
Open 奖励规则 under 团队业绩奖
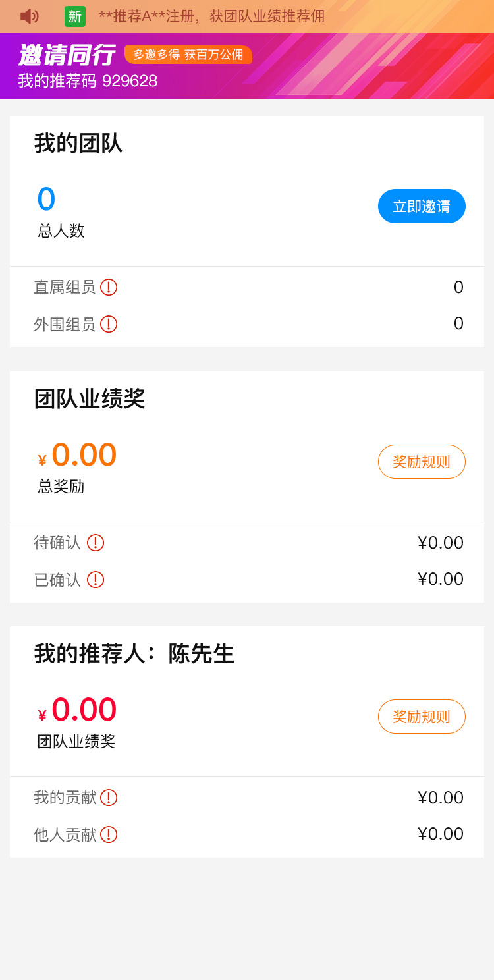[422, 462]
